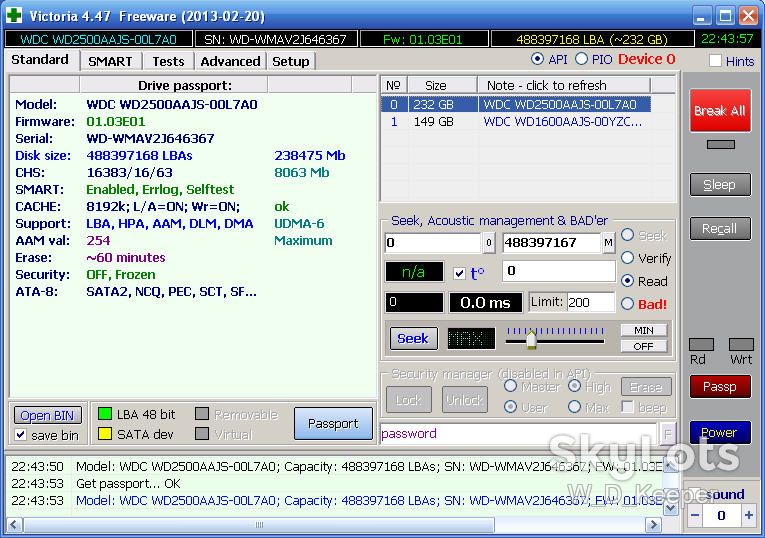Image resolution: width=765 pixels, height=538 pixels.
Task: Click the green cross Victoria app icon
Action: (x=14, y=15)
